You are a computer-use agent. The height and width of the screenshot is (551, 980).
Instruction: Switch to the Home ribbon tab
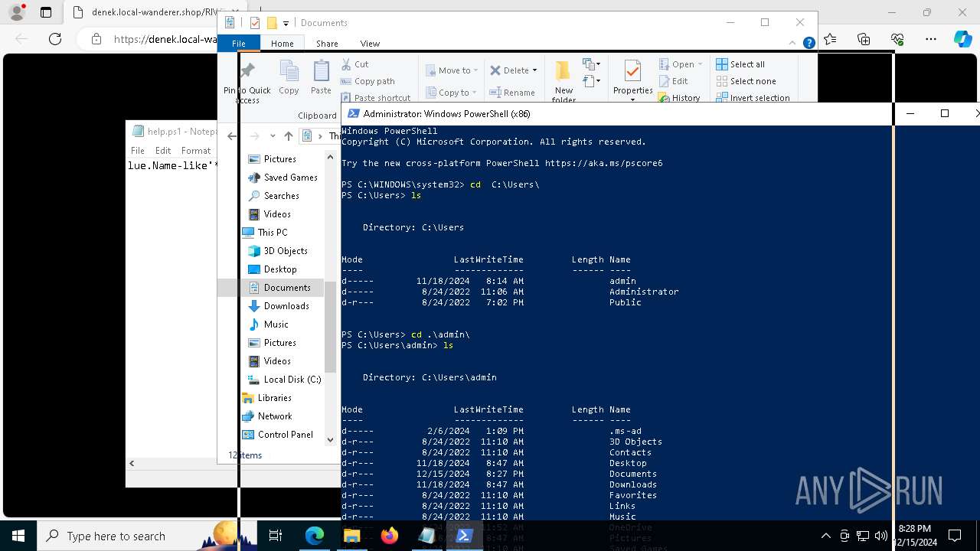pyautogui.click(x=282, y=44)
